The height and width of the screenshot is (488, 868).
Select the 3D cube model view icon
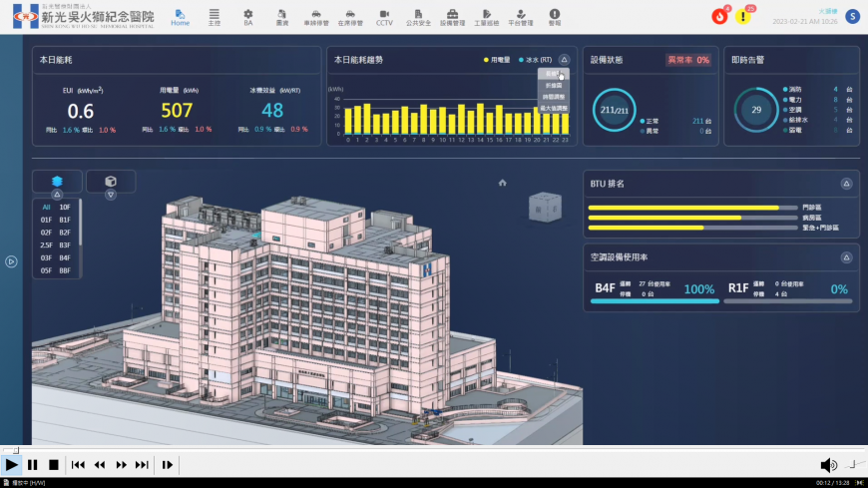(111, 182)
